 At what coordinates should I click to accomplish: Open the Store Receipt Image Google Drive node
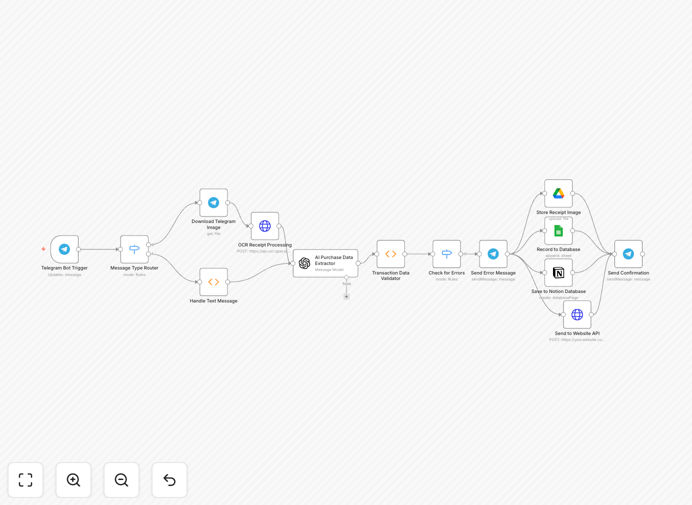click(x=558, y=193)
